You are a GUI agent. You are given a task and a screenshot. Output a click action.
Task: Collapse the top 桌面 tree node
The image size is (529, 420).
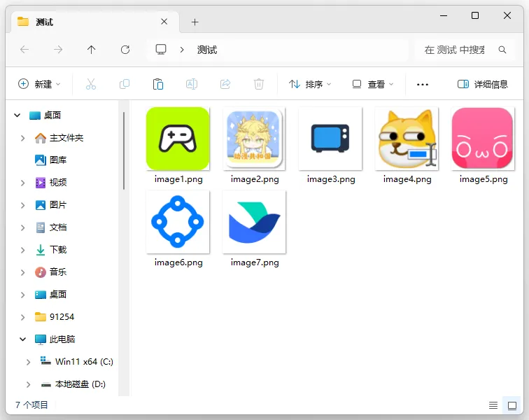point(17,115)
